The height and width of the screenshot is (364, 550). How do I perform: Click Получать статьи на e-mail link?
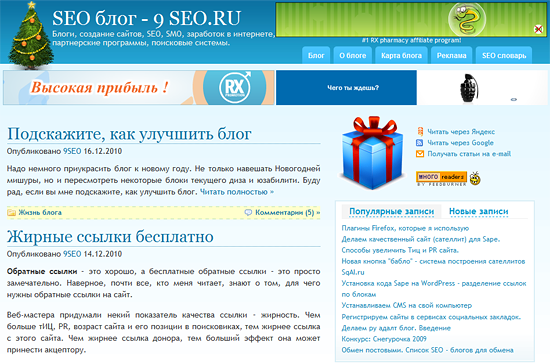pos(469,154)
